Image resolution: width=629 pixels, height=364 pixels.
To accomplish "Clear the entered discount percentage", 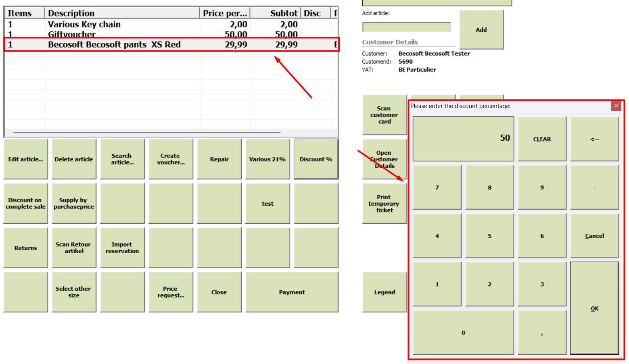I will 542,139.
